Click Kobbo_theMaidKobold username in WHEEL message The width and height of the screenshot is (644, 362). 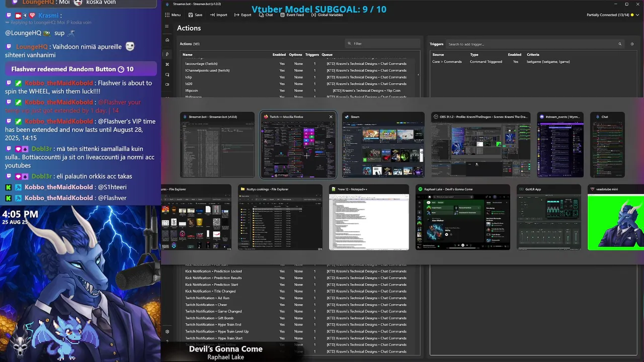pos(59,83)
